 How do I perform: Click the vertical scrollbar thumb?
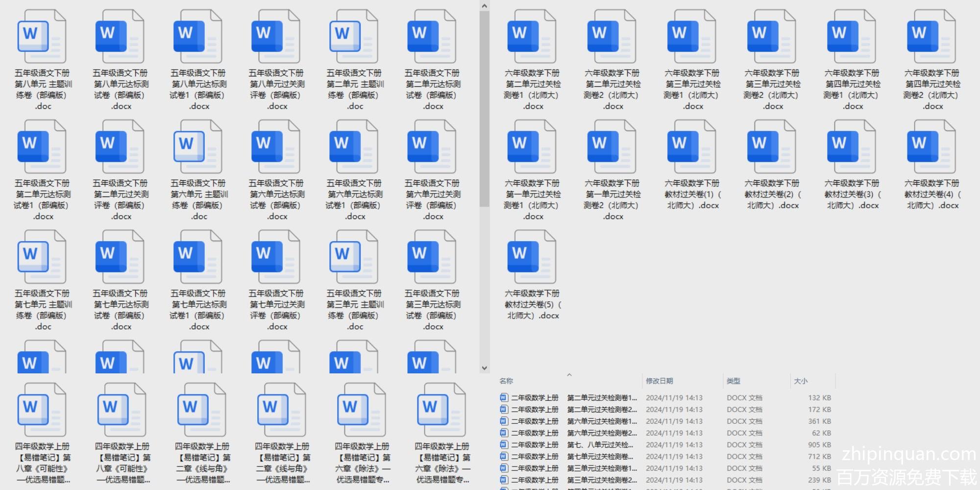point(484,108)
